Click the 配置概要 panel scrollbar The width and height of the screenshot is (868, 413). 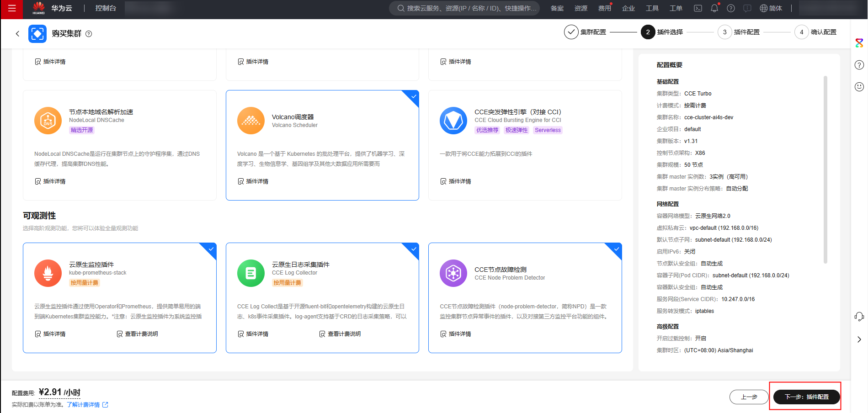coord(825,169)
